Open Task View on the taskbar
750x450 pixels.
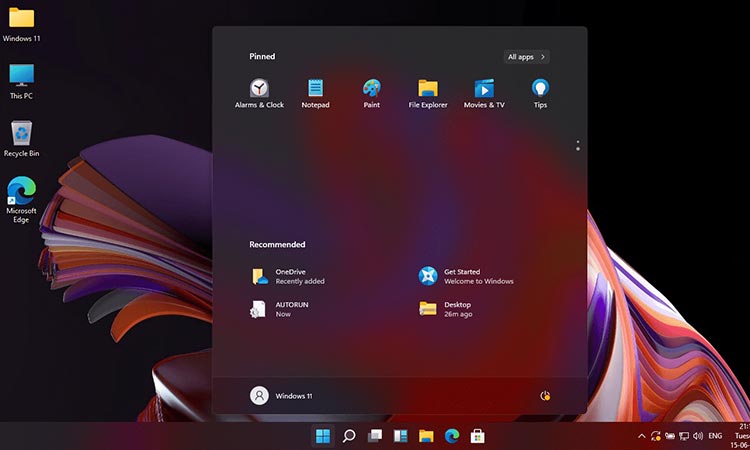[x=375, y=436]
